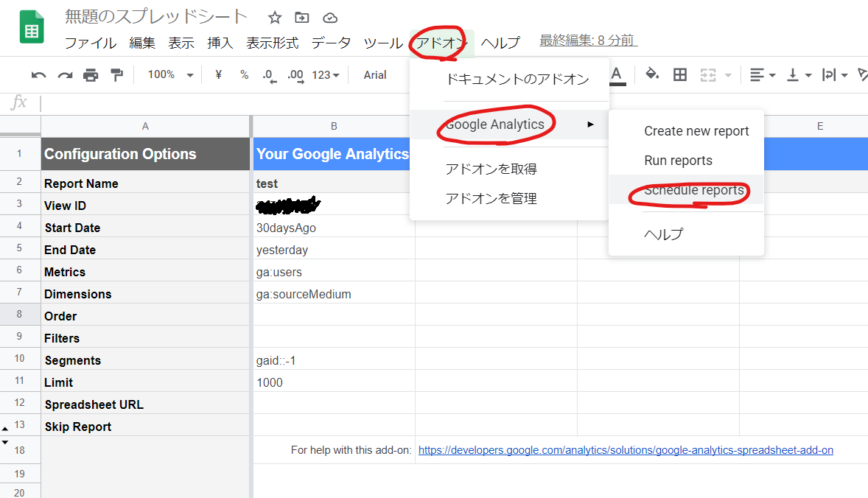This screenshot has height=498, width=868.
Task: Click the undo icon
Action: pyautogui.click(x=38, y=75)
